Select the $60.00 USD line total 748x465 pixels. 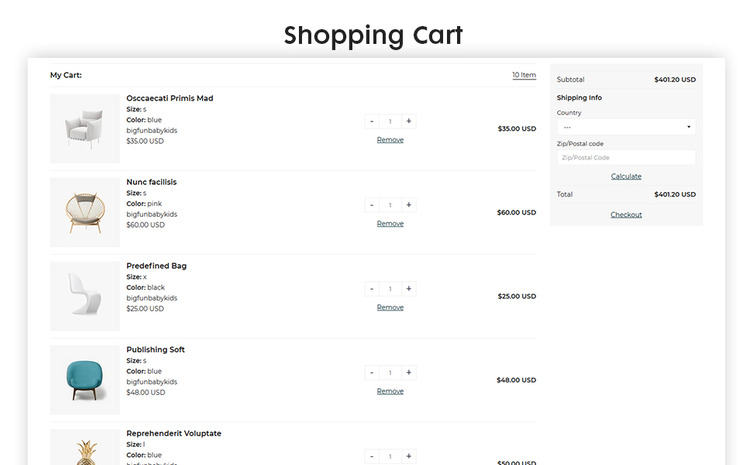(x=517, y=213)
